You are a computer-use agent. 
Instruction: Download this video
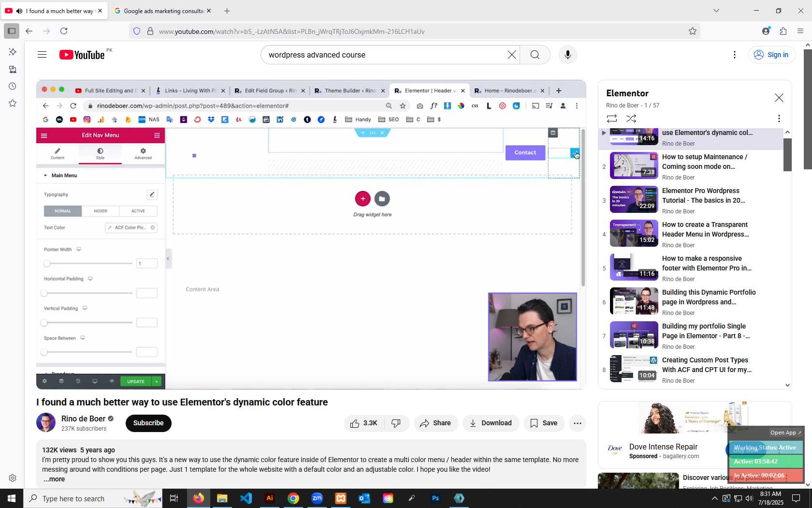click(491, 423)
